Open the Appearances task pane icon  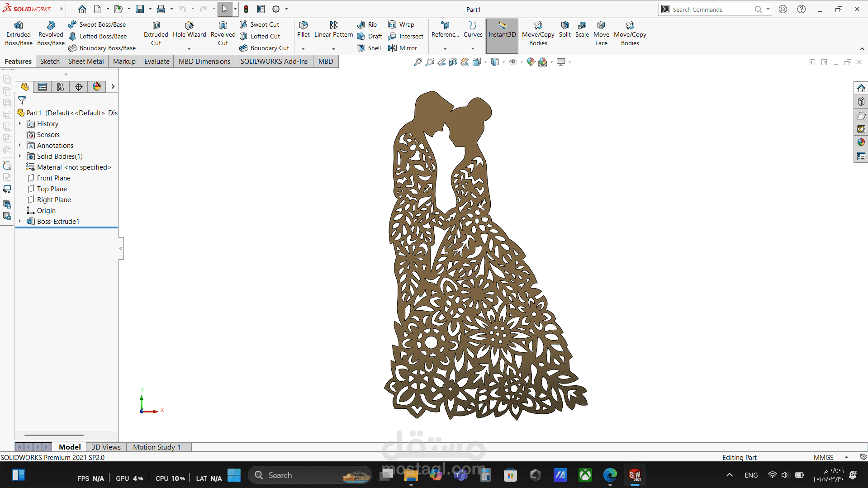[x=861, y=142]
